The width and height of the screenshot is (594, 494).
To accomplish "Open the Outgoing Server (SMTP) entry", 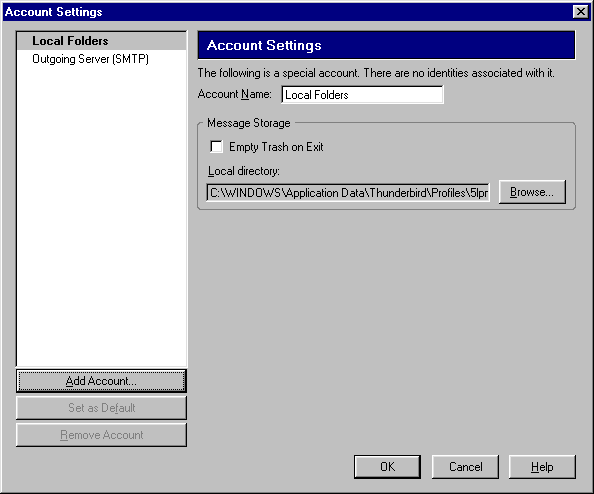I will click(90, 59).
